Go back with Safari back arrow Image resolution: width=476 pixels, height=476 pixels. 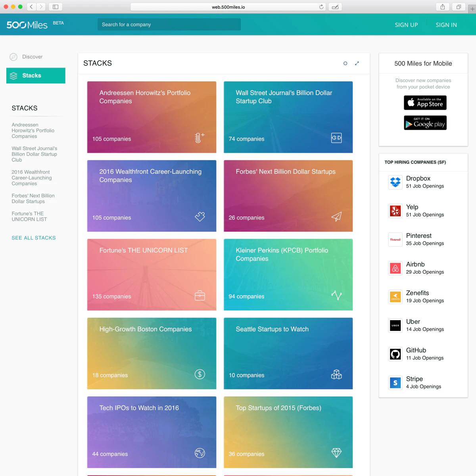tap(31, 7)
